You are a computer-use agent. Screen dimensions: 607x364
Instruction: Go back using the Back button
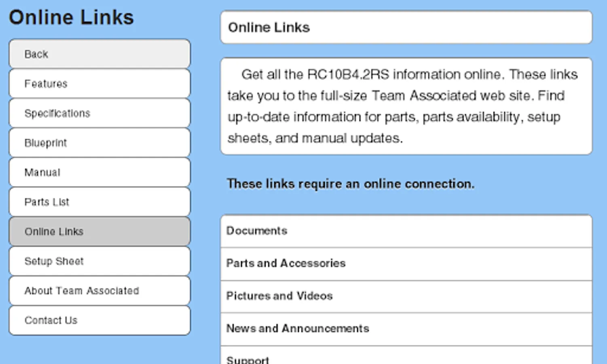(99, 54)
